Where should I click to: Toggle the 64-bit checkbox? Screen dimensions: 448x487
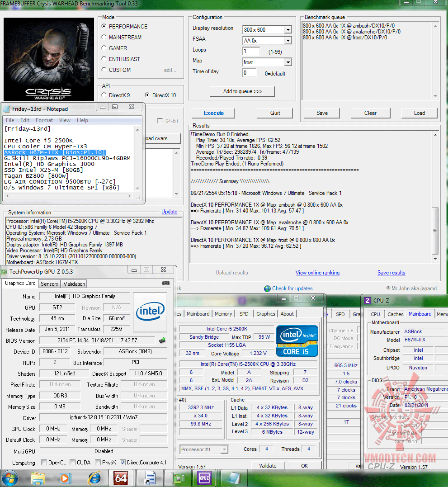[x=160, y=121]
